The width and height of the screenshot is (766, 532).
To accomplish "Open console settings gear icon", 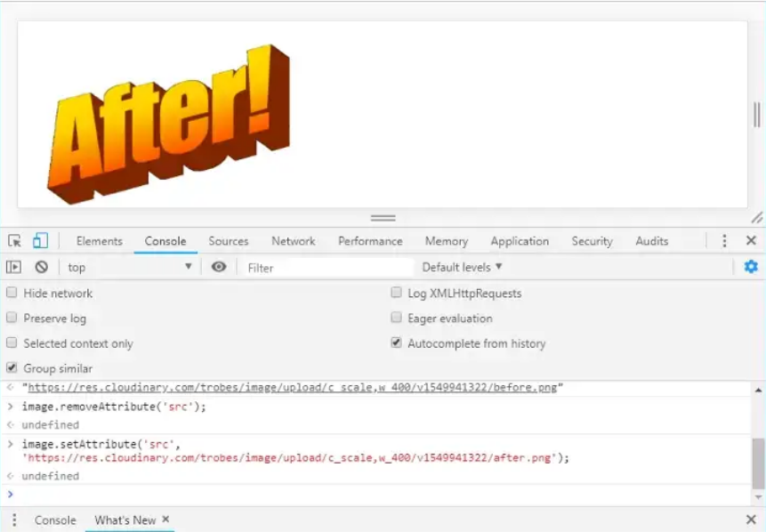I will (751, 267).
